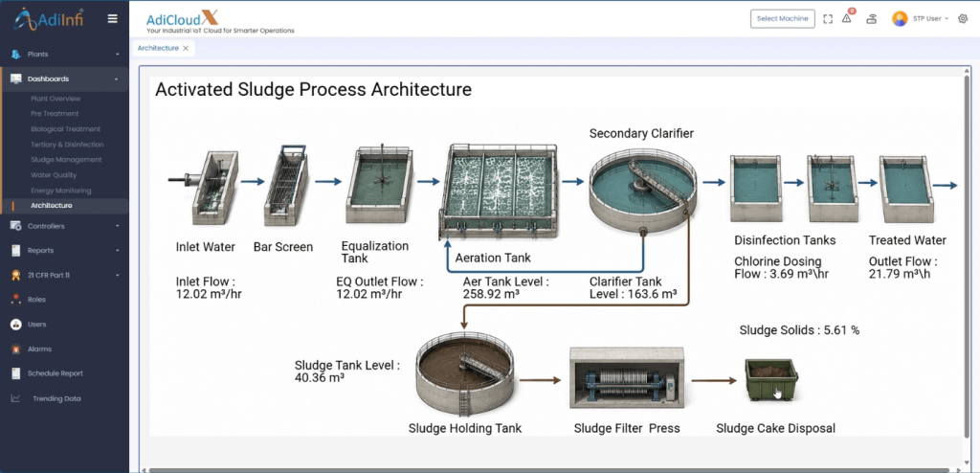Viewport: 980px width, 473px height.
Task: Click the Sludge Cake Disposal bin
Action: coord(771,379)
